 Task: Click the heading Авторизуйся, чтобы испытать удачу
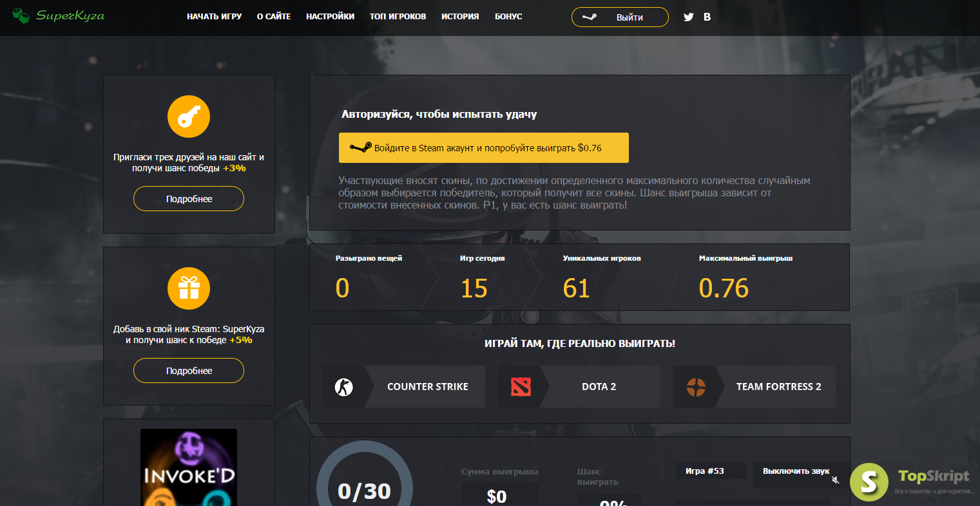pyautogui.click(x=439, y=115)
